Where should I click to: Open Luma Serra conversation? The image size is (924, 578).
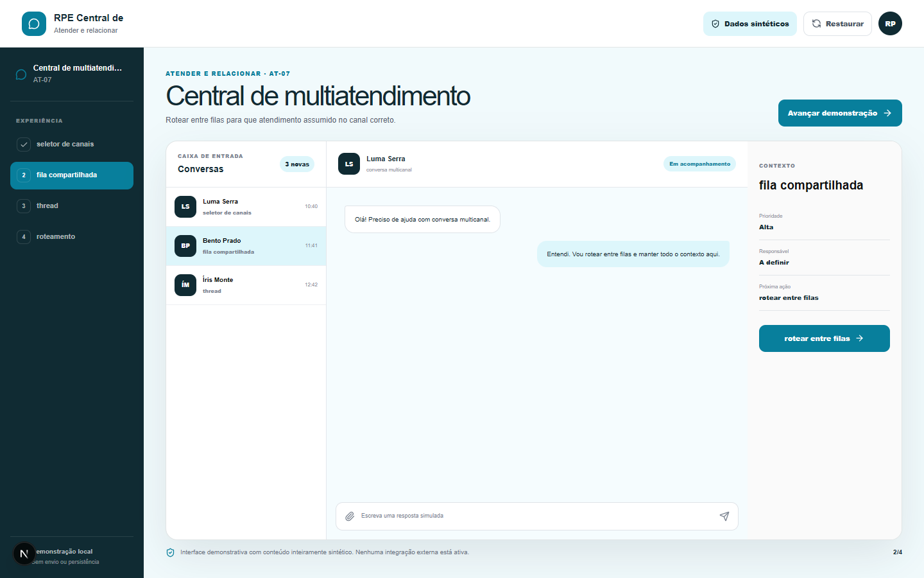click(x=246, y=207)
